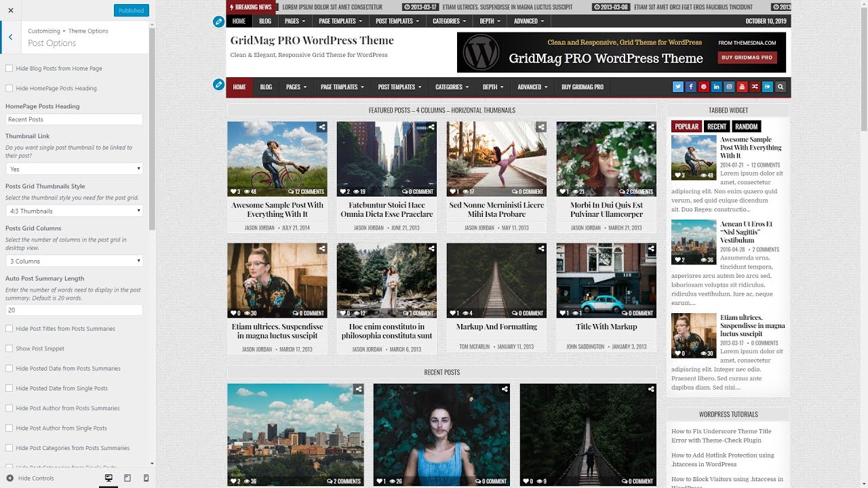Click Auto Post Summary Length field
Image resolution: width=868 pixels, height=488 pixels.
[x=74, y=310]
